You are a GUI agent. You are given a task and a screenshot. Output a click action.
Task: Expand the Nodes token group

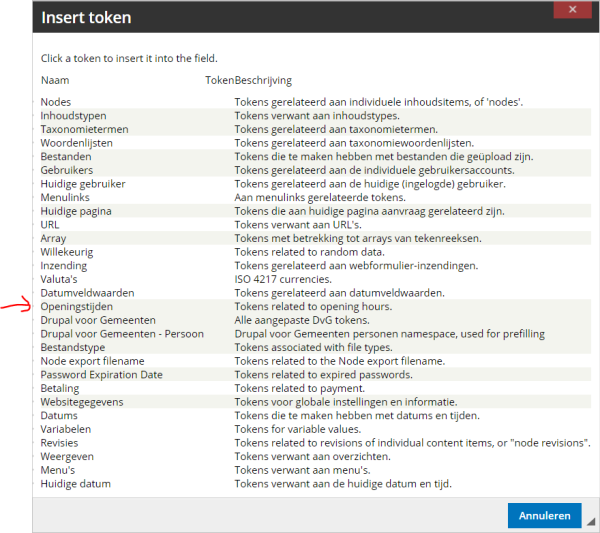coord(56,102)
